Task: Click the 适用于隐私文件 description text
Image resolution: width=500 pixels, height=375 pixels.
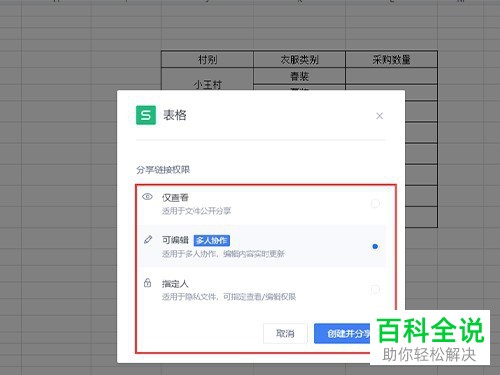Action: tap(229, 297)
